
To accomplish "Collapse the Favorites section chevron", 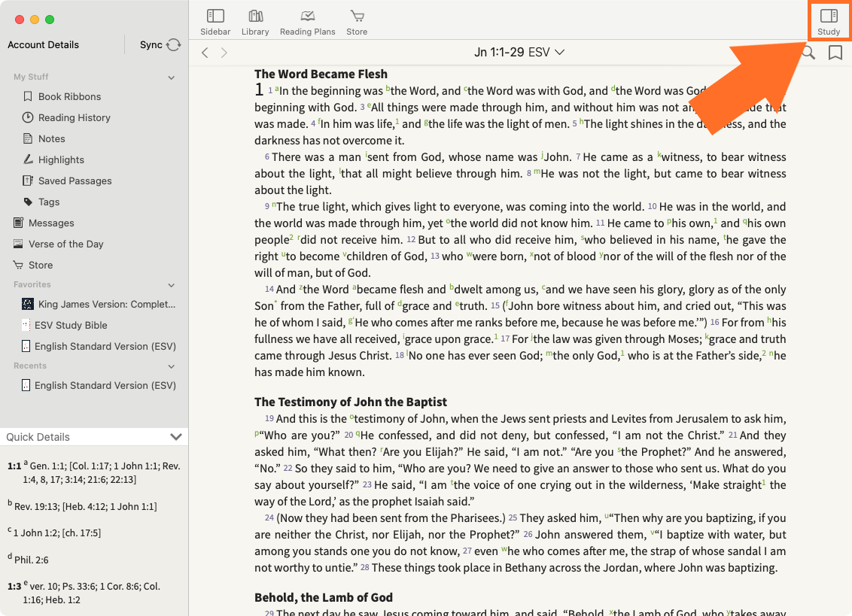I will point(171,285).
